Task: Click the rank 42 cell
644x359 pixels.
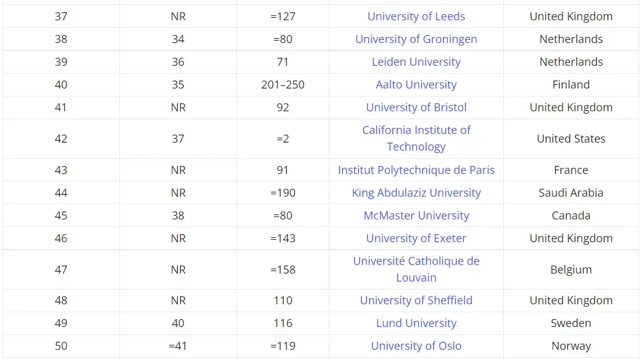Action: tap(61, 139)
